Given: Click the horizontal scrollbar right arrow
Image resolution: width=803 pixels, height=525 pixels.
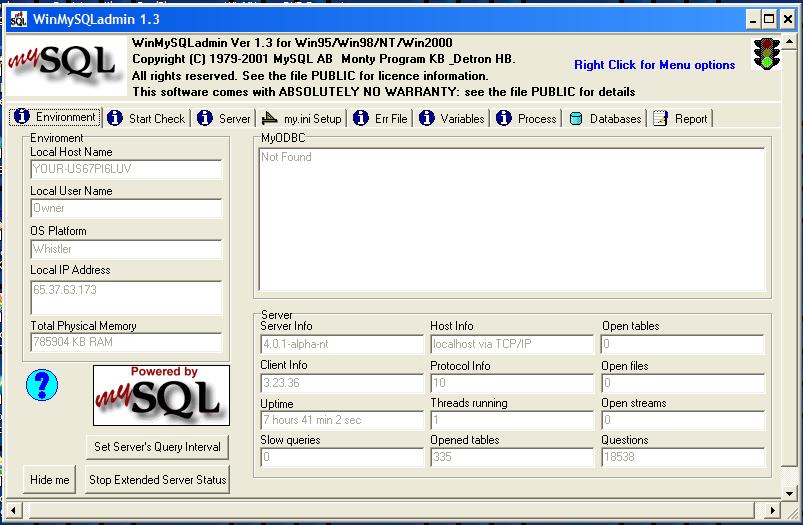Looking at the screenshot, I should tap(773, 510).
